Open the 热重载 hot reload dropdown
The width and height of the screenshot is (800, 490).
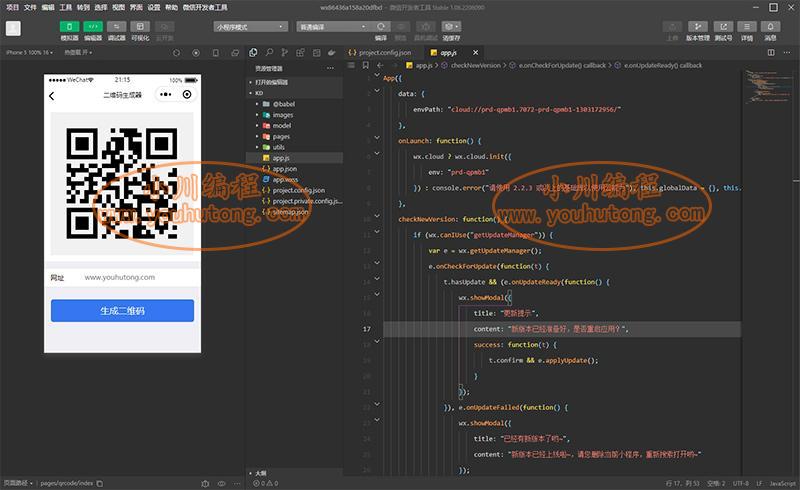click(x=78, y=53)
